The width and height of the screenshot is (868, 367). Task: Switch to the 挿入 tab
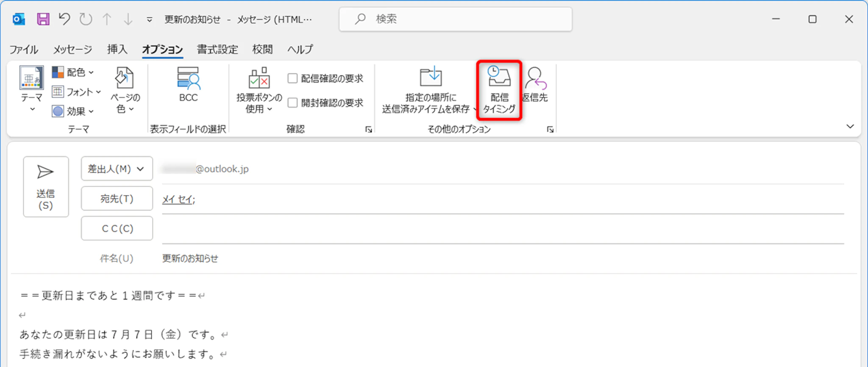coord(117,50)
